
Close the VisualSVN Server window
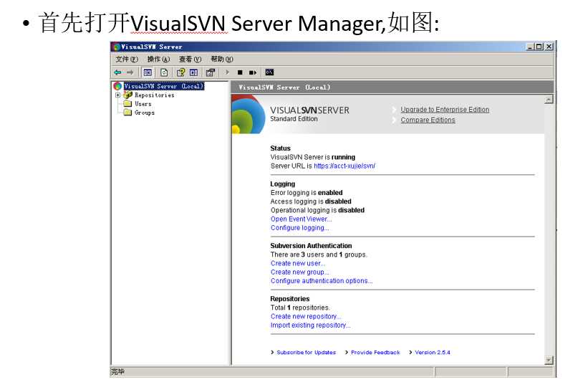(x=549, y=47)
